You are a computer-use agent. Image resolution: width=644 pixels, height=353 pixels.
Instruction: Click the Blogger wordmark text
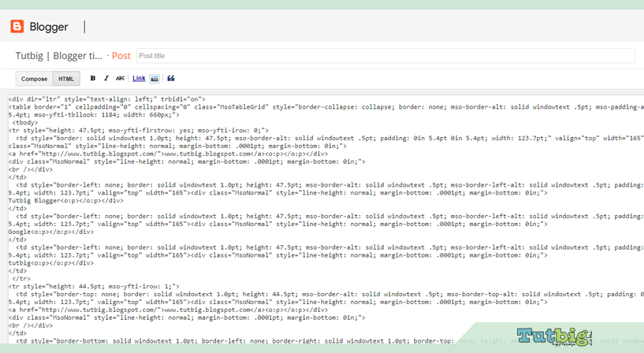tap(49, 27)
